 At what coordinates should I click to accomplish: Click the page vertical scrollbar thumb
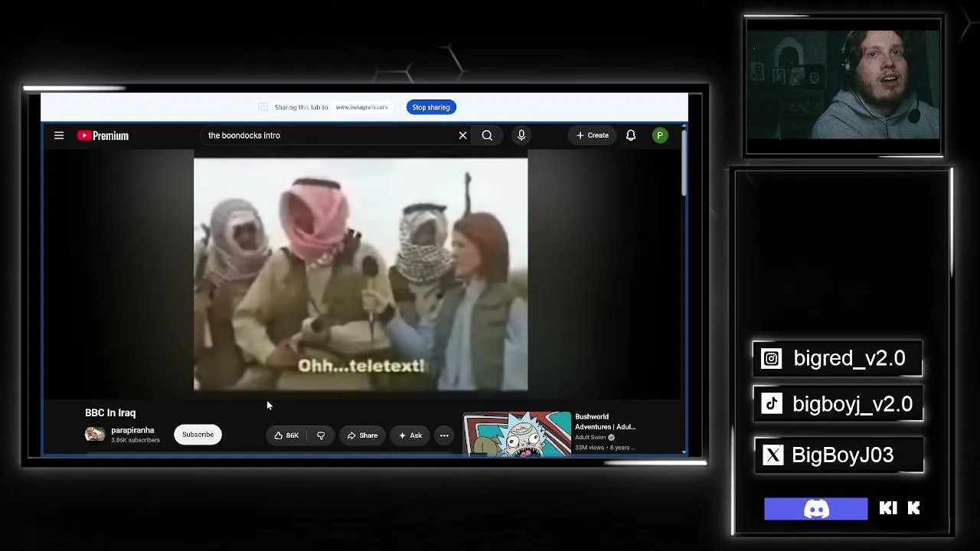pos(683,165)
